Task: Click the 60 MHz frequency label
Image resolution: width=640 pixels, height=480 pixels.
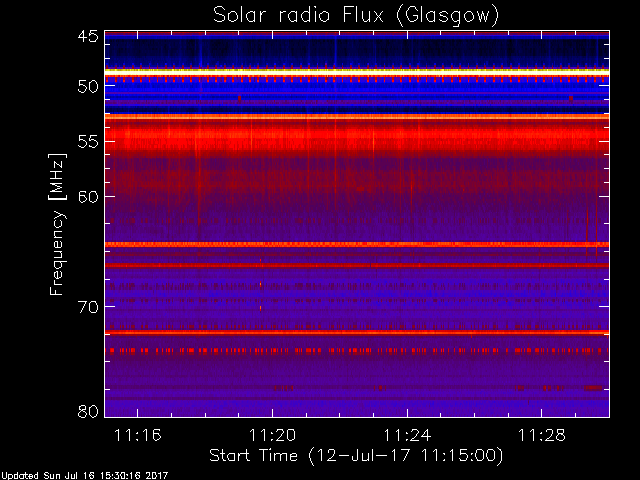Action: click(88, 197)
